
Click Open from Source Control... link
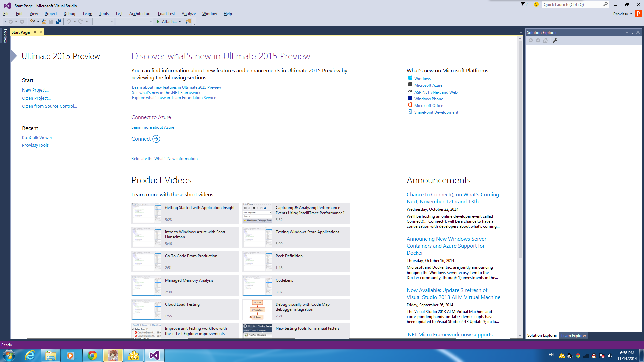coord(50,106)
